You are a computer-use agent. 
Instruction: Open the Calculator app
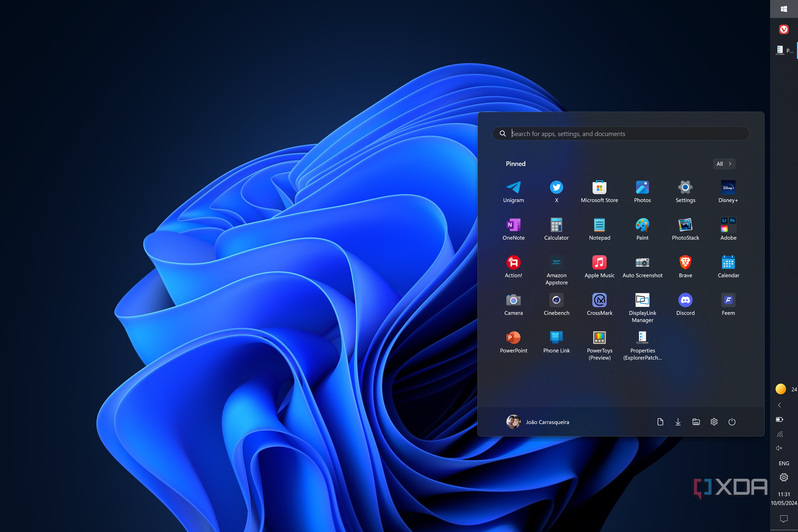556,228
